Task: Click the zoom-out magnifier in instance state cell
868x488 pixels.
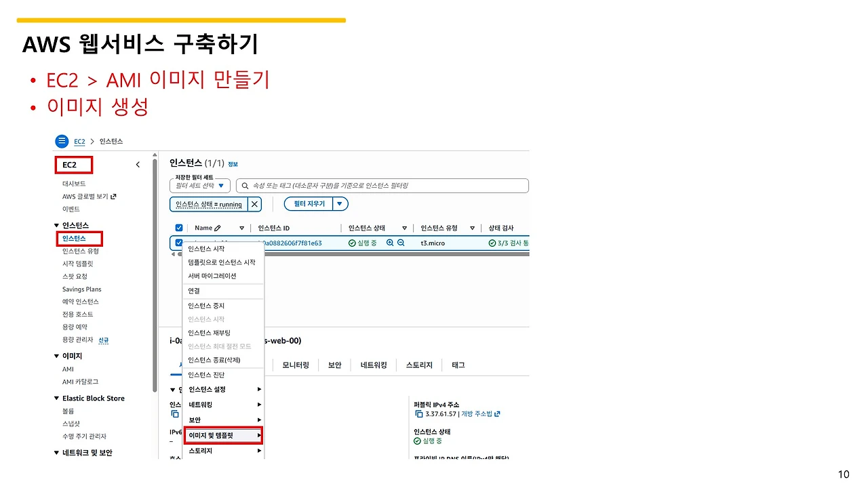Action: click(401, 243)
